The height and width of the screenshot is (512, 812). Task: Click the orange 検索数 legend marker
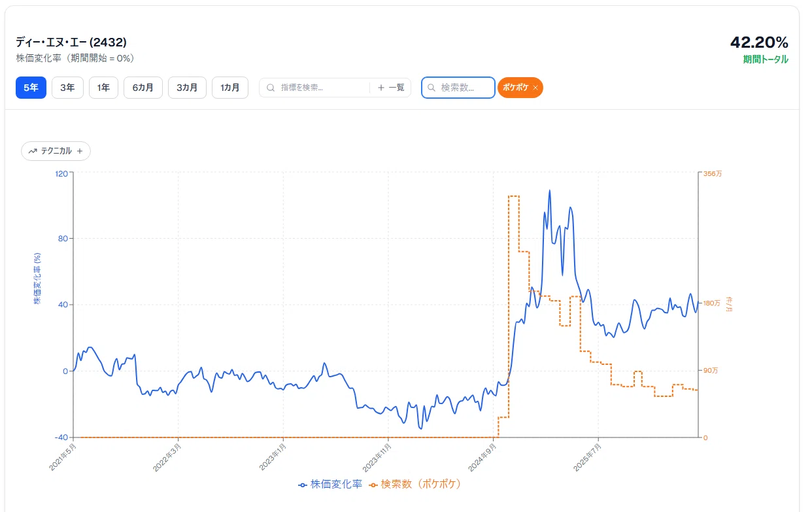tap(373, 485)
